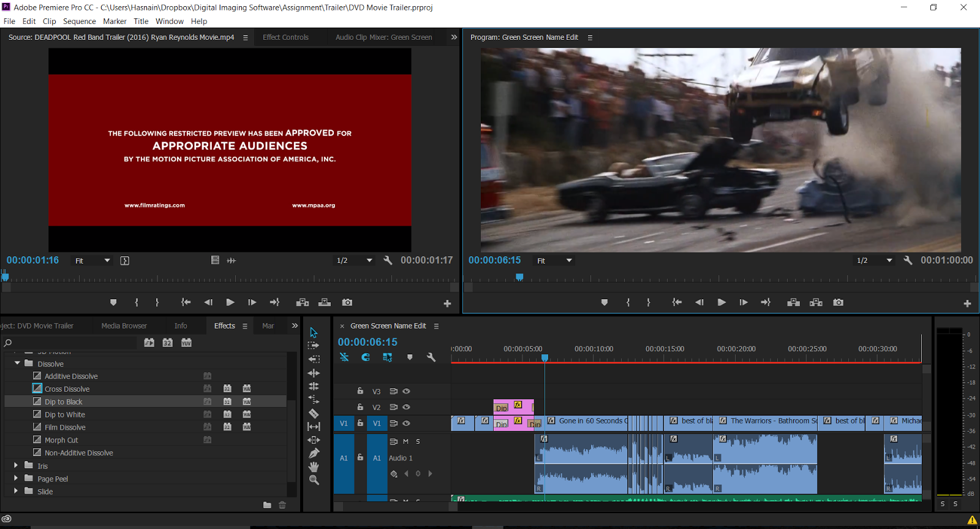The width and height of the screenshot is (980, 529).
Task: Open Source monitor settings wrench
Action: coord(388,261)
